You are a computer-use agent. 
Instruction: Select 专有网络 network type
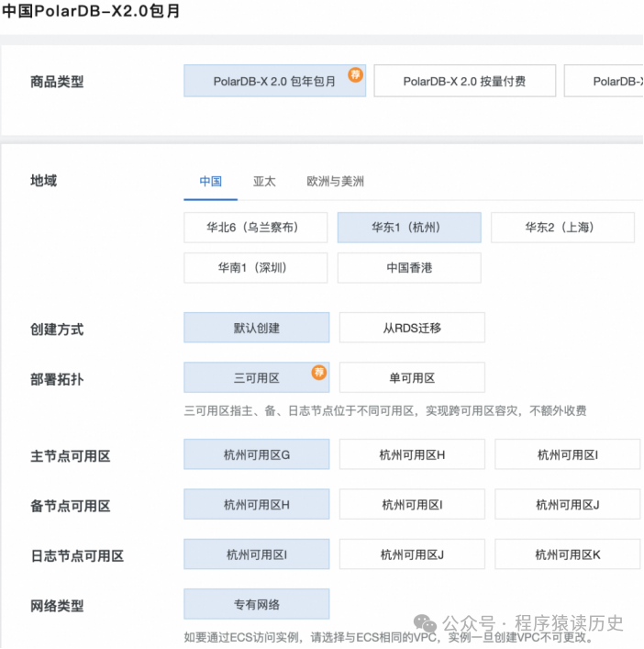(257, 604)
